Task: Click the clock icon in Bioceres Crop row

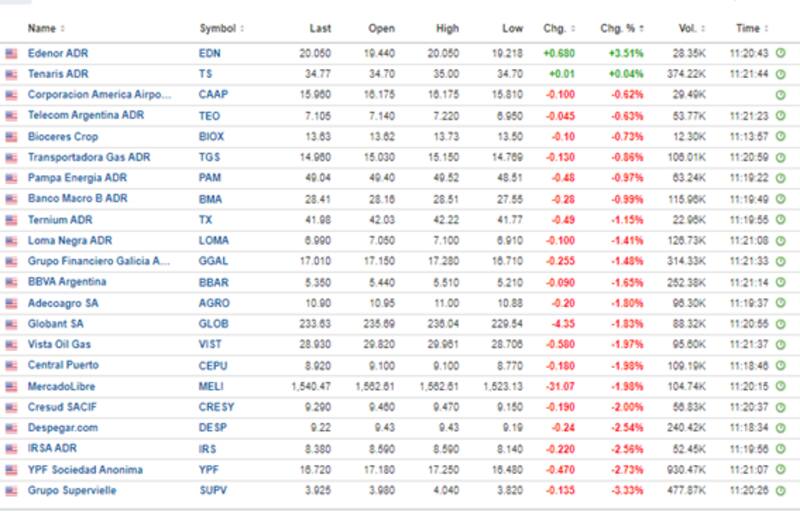Action: click(780, 136)
